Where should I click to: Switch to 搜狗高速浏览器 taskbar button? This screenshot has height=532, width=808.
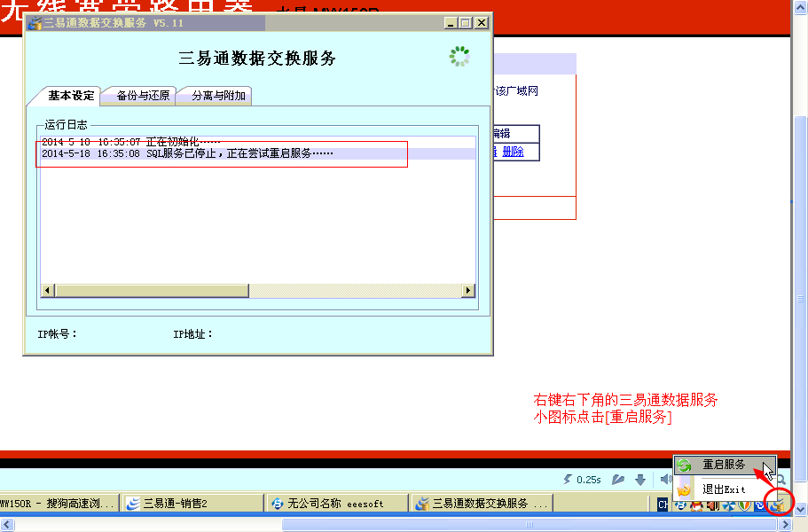click(x=59, y=503)
